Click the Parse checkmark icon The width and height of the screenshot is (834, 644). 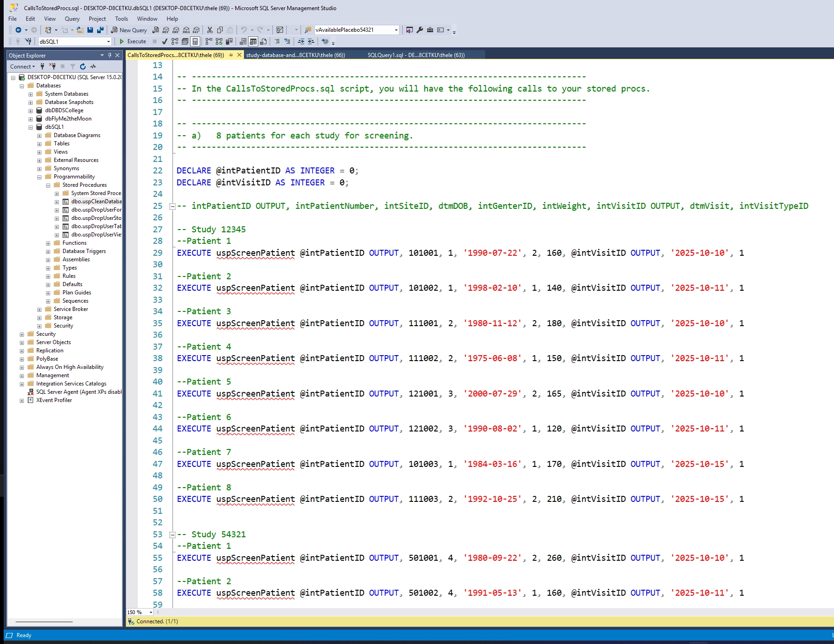[x=164, y=41]
